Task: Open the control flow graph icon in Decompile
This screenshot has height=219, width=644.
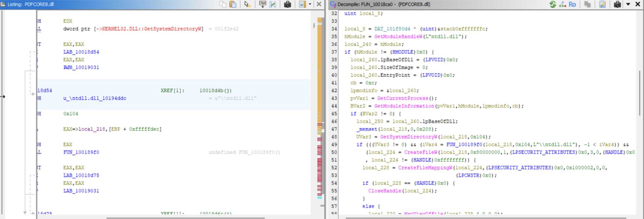Action: pyautogui.click(x=563, y=4)
